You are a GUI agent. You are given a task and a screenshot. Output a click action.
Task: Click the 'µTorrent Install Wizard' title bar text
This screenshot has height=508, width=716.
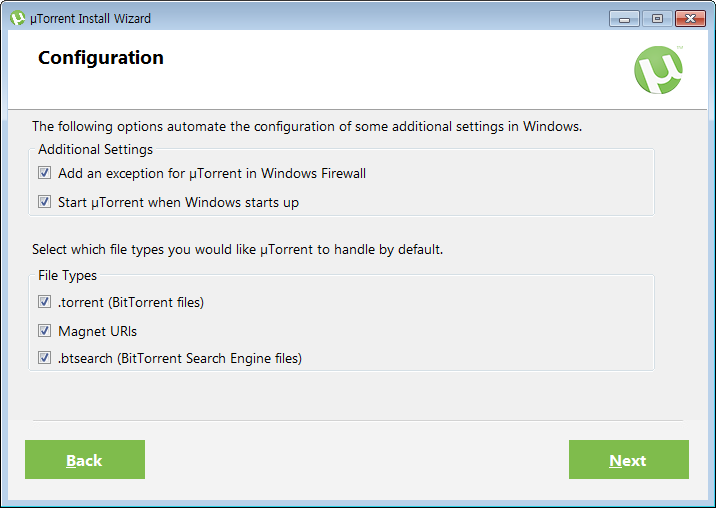tap(90, 19)
